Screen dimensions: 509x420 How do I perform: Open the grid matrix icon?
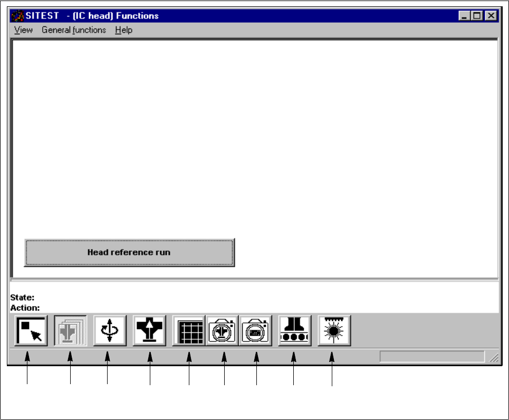tap(189, 331)
